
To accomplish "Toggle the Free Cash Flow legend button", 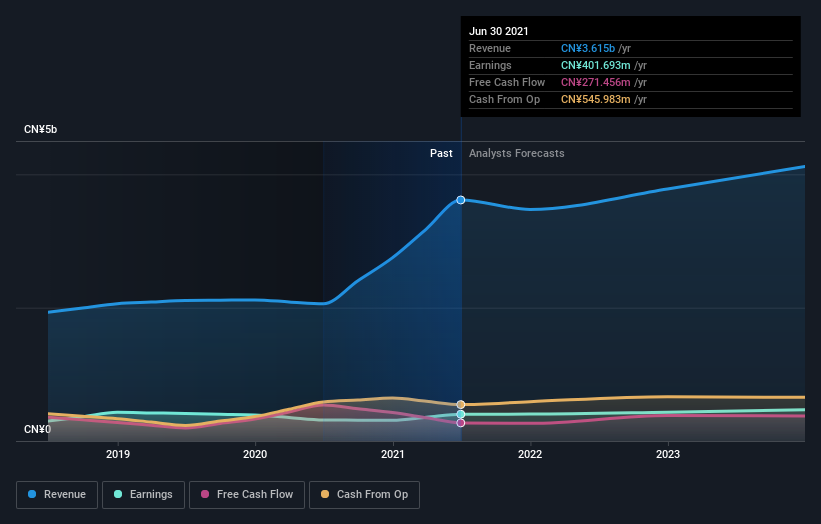I will tap(247, 495).
